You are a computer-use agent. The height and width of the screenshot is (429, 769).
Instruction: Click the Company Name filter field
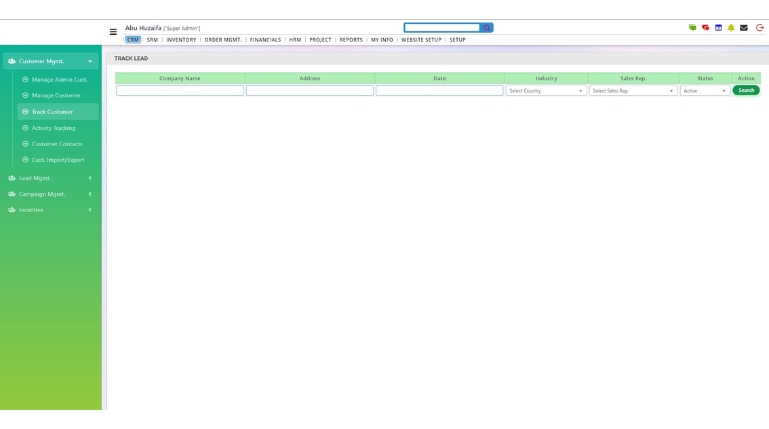click(180, 91)
